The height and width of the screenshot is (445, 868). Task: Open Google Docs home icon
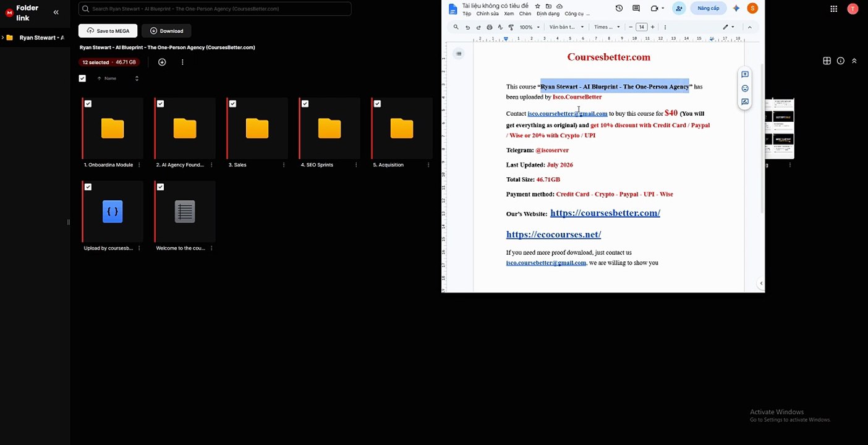[453, 9]
